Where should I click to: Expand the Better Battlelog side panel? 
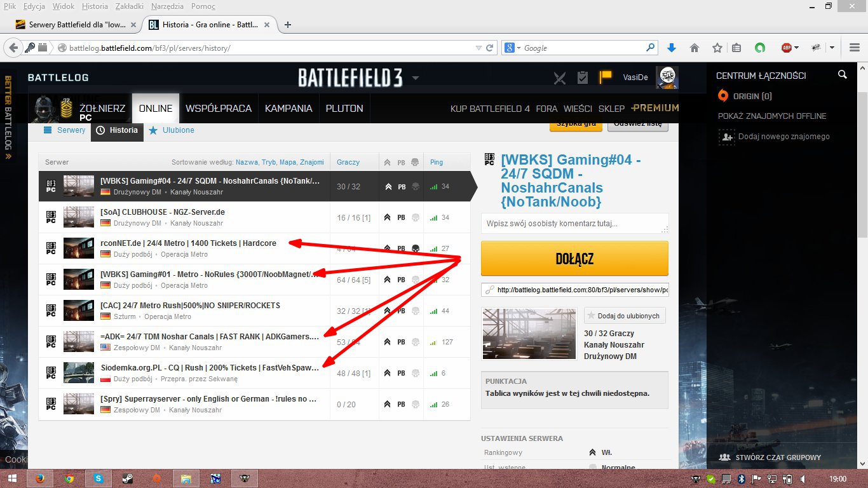click(8, 118)
